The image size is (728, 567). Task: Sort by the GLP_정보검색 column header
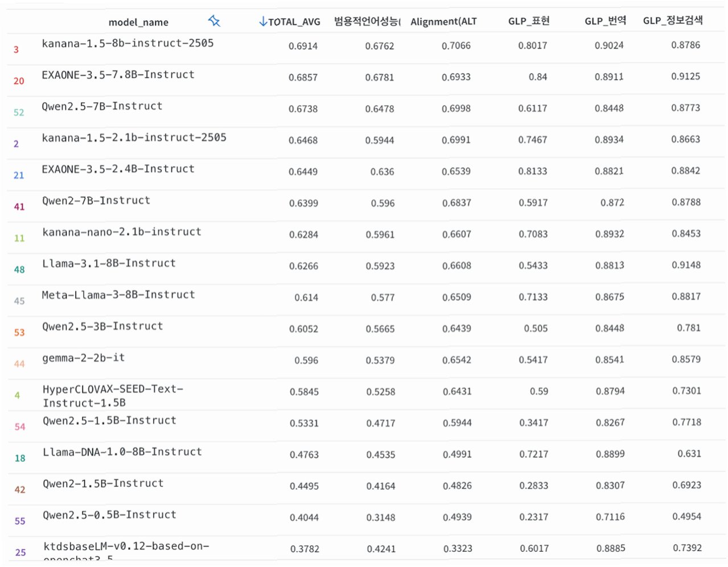673,20
